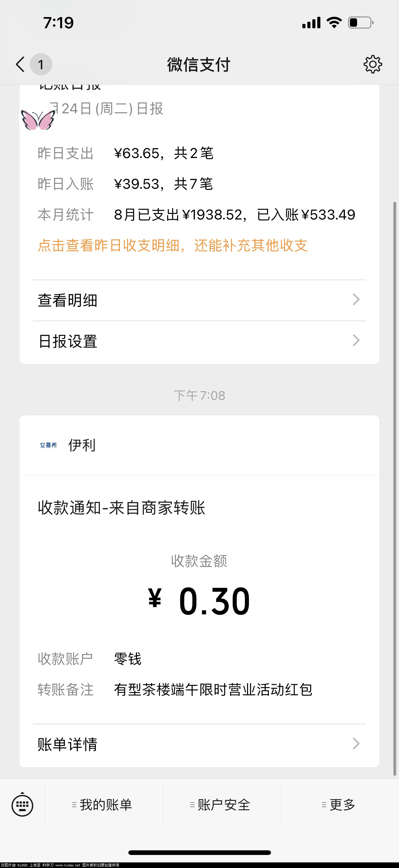399x868 pixels.
Task: Tap the unread badge showing 1
Action: tap(41, 64)
